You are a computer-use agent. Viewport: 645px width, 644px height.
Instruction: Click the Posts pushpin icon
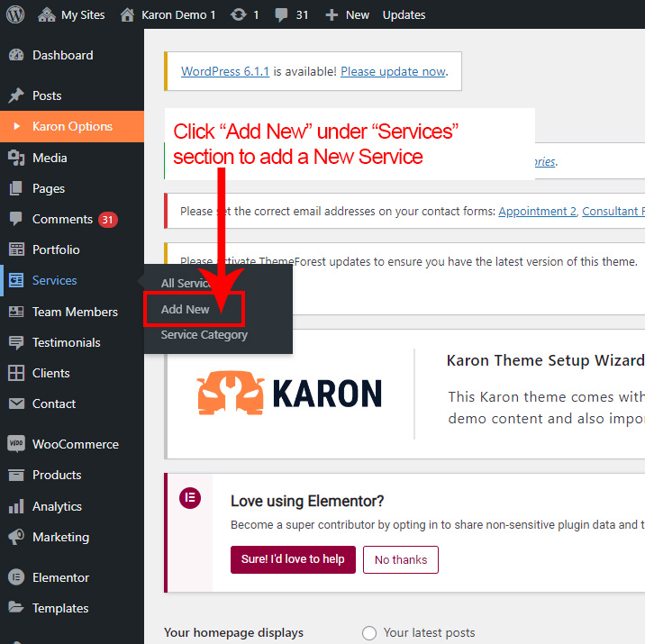(16, 95)
